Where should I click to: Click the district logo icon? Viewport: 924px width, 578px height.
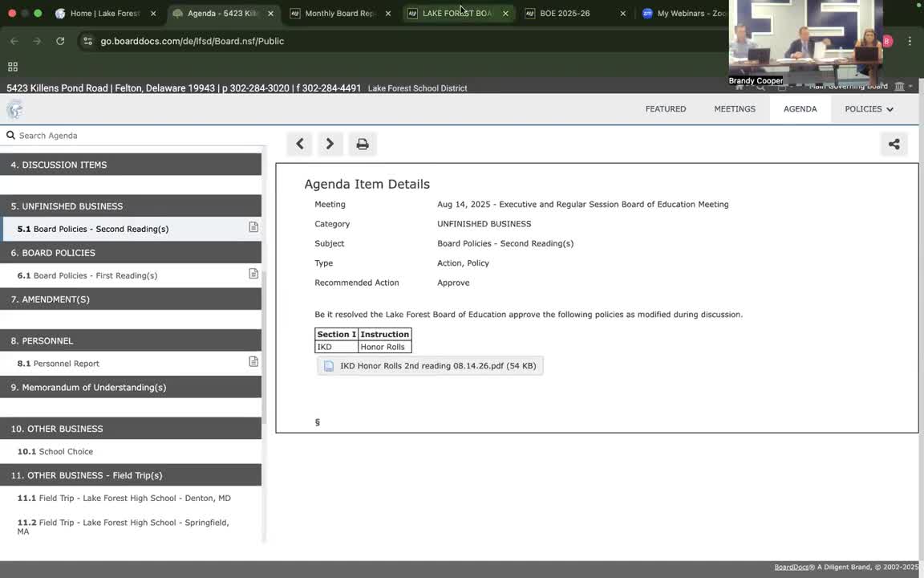pos(14,110)
